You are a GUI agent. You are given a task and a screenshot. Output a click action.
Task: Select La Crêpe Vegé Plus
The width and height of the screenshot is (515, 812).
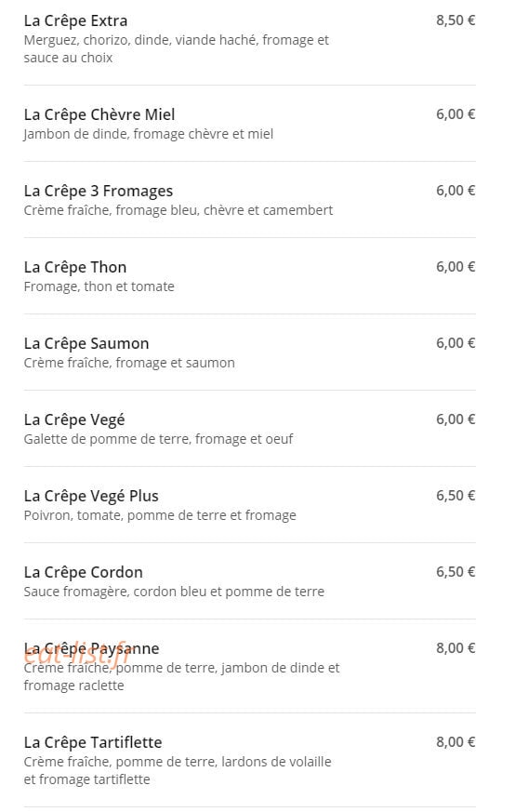(x=91, y=496)
